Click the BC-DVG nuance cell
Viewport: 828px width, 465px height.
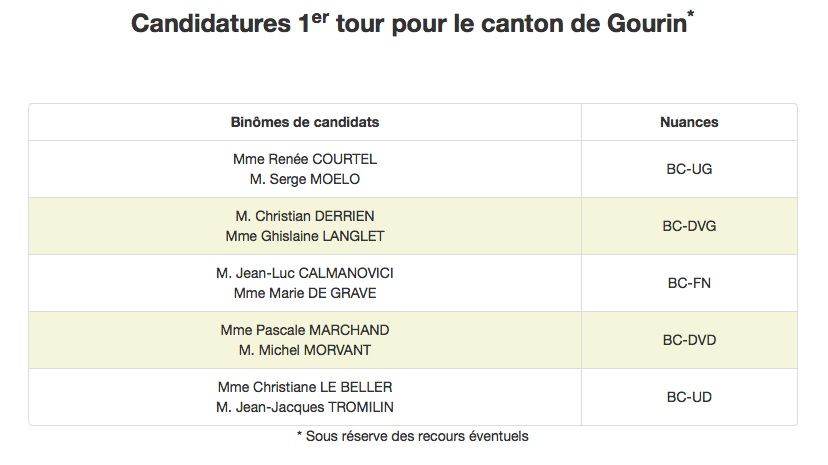(689, 226)
